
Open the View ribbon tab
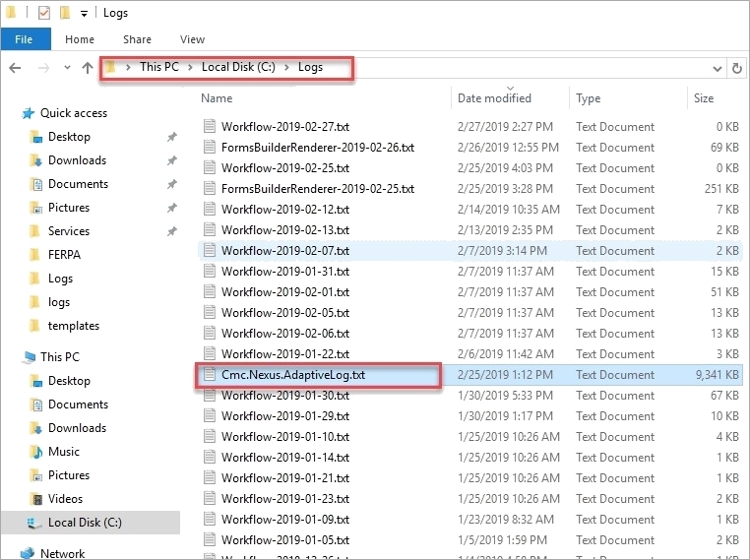tap(192, 39)
